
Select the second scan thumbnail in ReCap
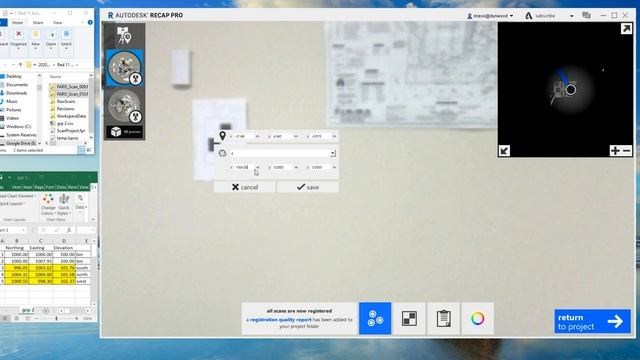pos(124,106)
